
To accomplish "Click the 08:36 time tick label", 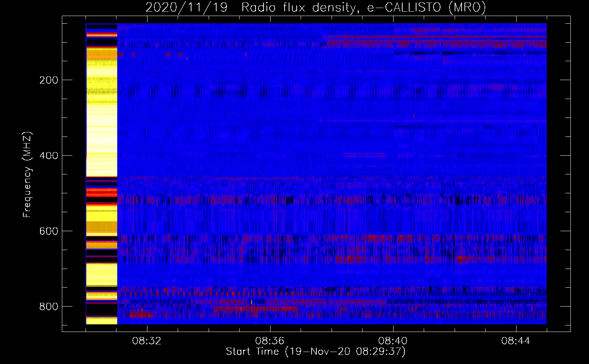I will tap(270, 341).
